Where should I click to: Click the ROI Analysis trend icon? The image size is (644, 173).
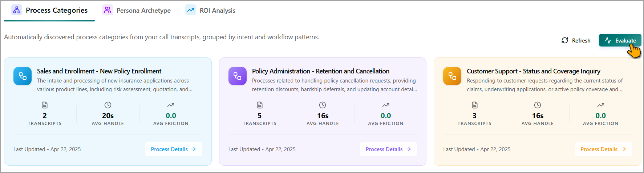pyautogui.click(x=191, y=10)
